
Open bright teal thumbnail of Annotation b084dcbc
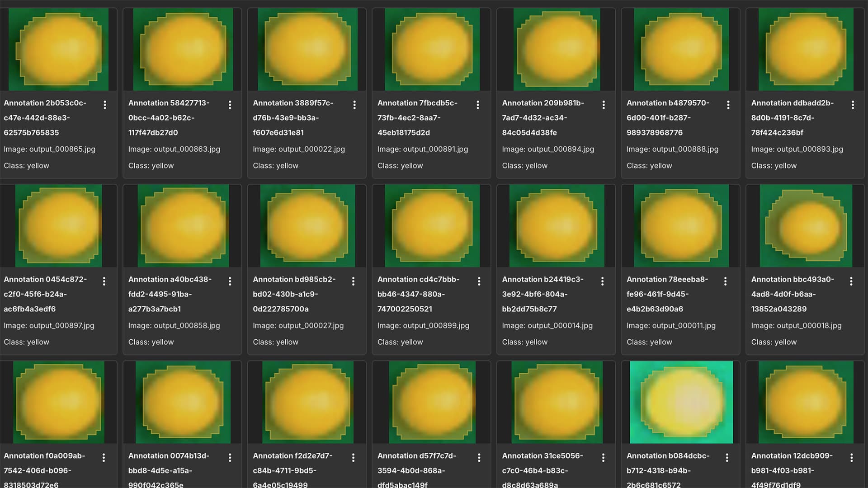click(681, 402)
